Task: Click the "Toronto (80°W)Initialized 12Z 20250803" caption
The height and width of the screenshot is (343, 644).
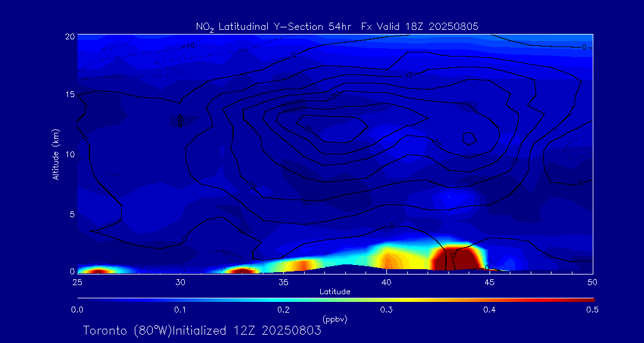Action: point(202,330)
